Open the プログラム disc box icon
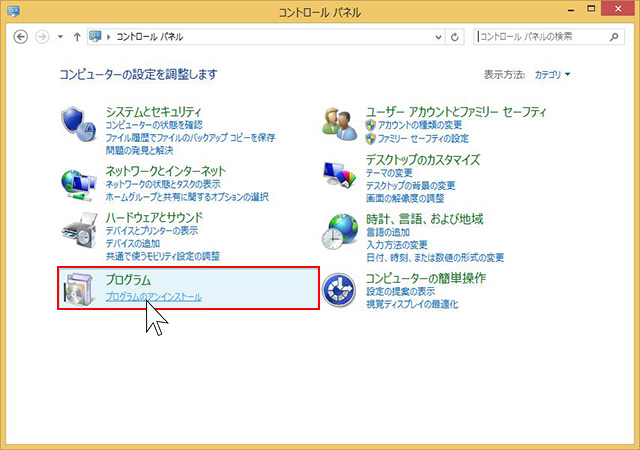Screen dimensions: 640x450 tap(78, 288)
